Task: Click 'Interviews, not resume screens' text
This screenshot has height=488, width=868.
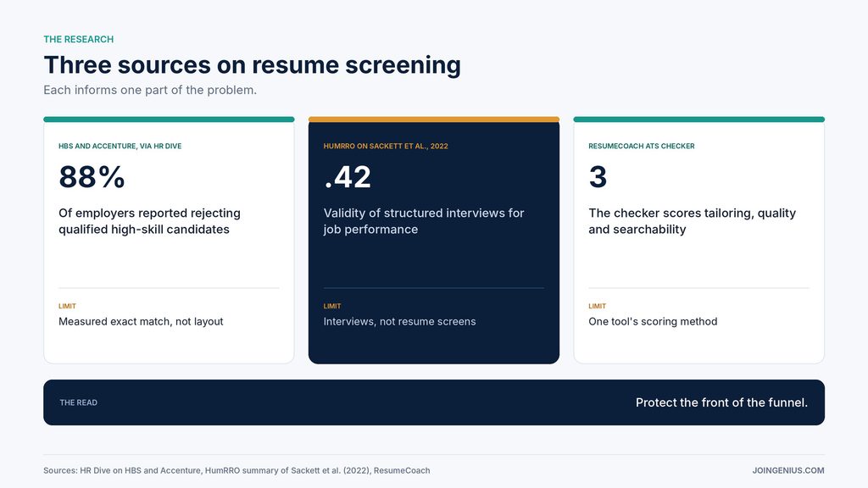Action: 400,321
